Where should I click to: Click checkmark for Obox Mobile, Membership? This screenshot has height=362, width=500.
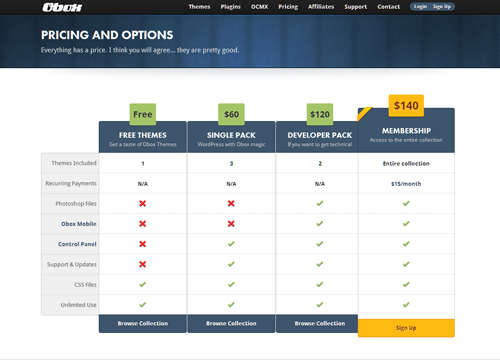click(406, 224)
